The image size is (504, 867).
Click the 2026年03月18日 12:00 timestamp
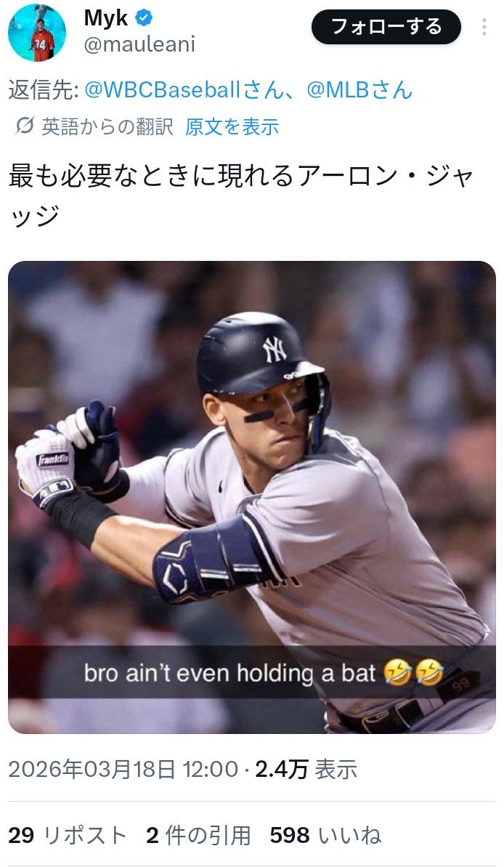coord(123,769)
